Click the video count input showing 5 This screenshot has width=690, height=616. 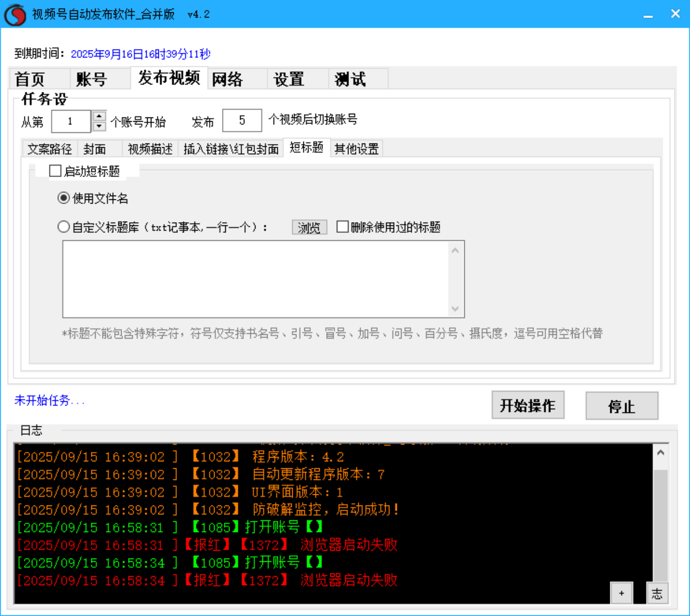click(x=242, y=120)
